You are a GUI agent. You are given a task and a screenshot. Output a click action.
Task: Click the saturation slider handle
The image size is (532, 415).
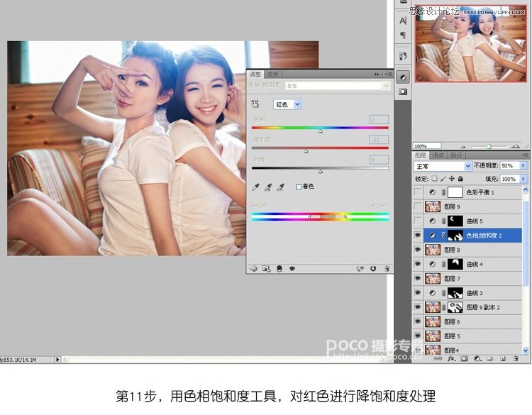click(306, 151)
